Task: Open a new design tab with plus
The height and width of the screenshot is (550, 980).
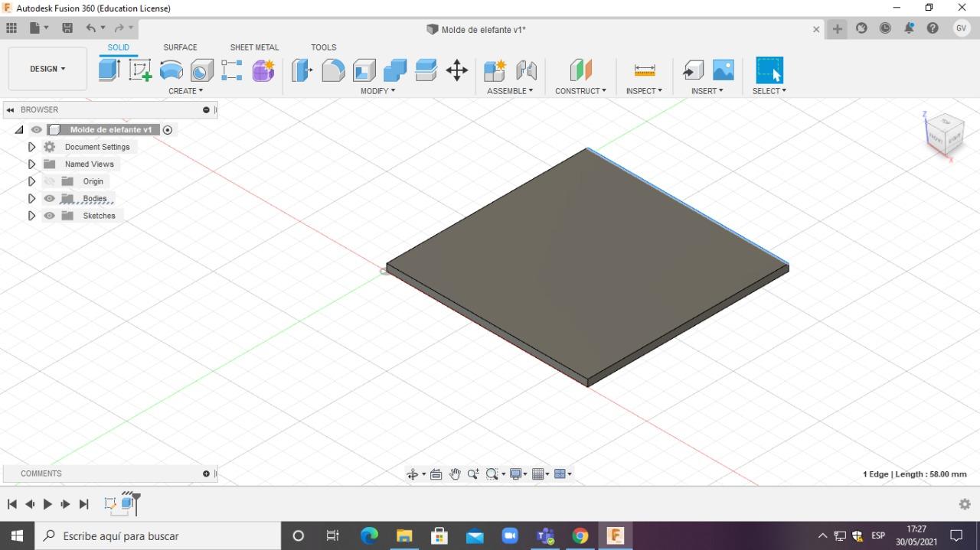Action: (838, 28)
